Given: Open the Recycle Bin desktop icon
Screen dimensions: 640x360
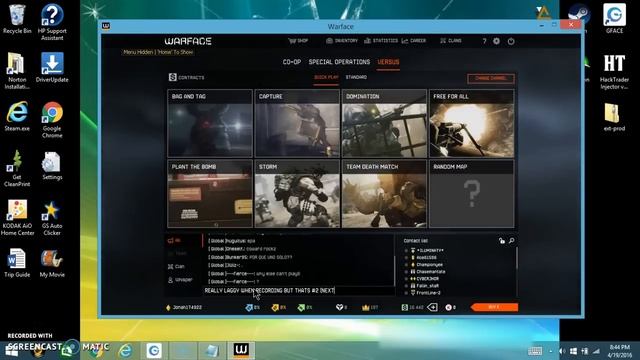Looking at the screenshot, I should tap(17, 19).
